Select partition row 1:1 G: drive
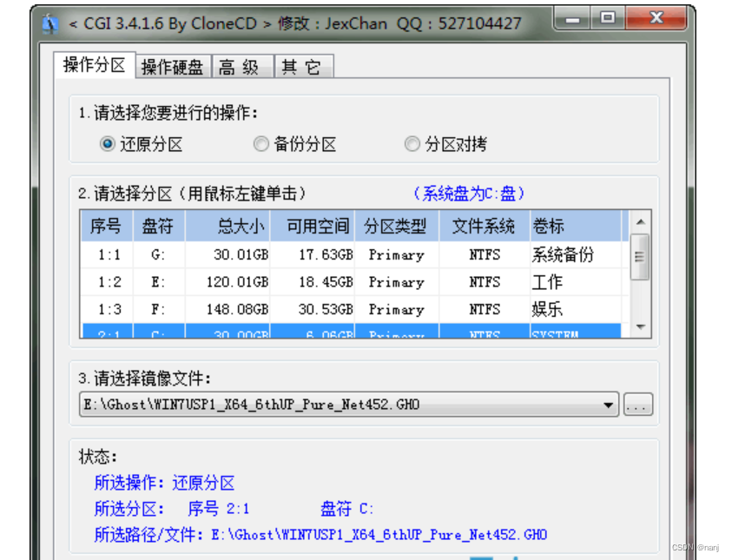The width and height of the screenshot is (732, 560). tap(351, 254)
